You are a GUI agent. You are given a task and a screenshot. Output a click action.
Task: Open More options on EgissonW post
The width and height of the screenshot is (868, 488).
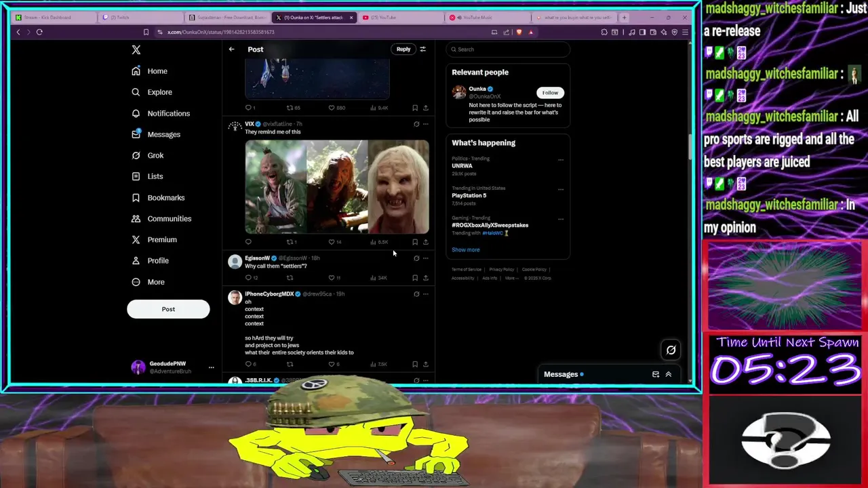[x=426, y=258]
